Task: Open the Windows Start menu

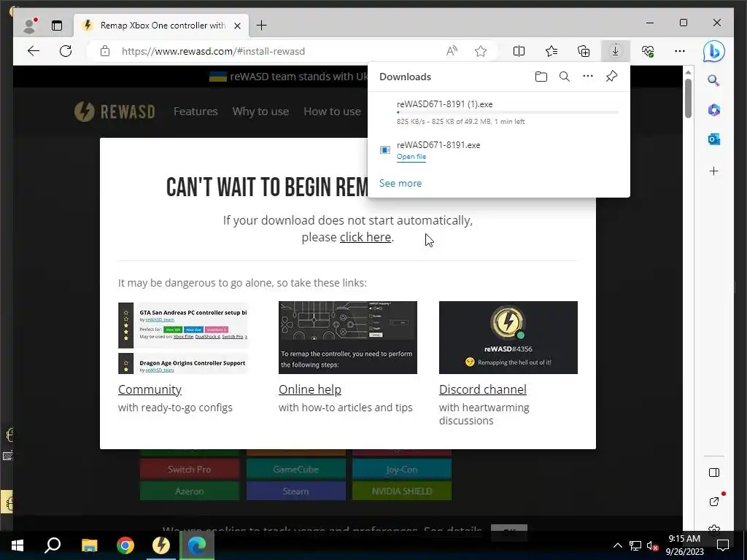Action: pyautogui.click(x=18, y=545)
